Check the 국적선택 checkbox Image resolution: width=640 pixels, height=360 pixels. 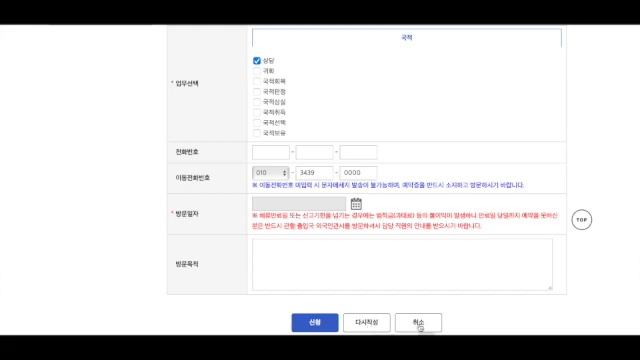tap(257, 122)
